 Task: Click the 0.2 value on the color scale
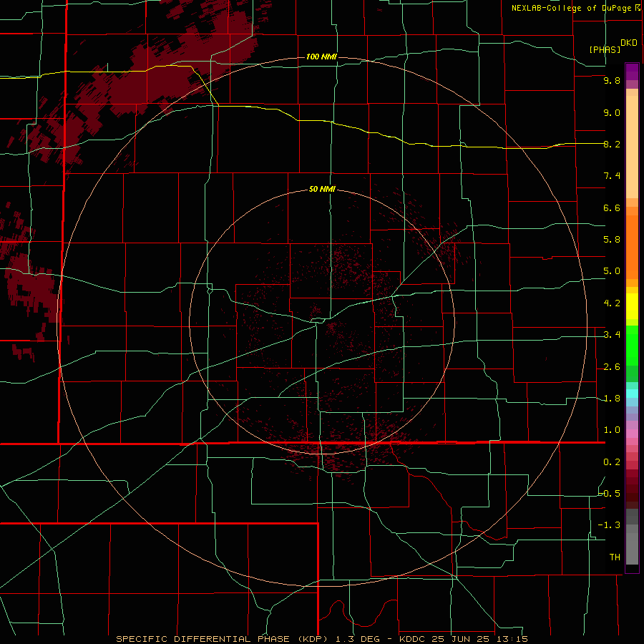tap(612, 462)
